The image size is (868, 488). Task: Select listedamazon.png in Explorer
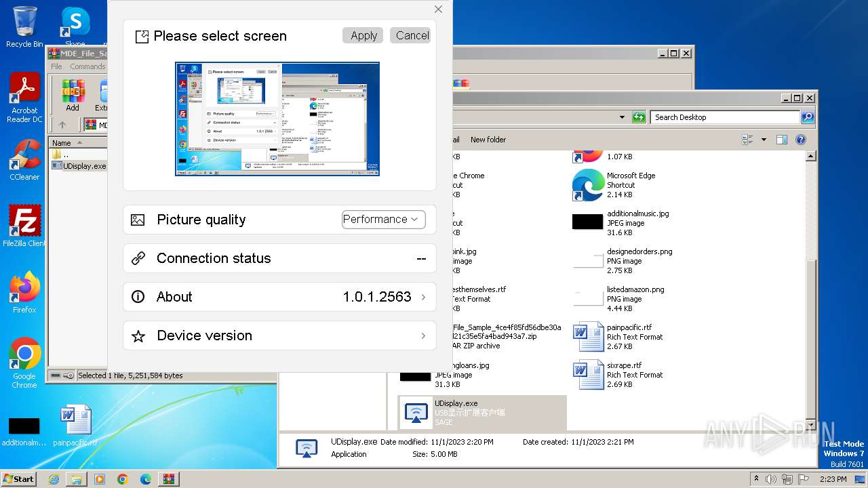pos(618,299)
